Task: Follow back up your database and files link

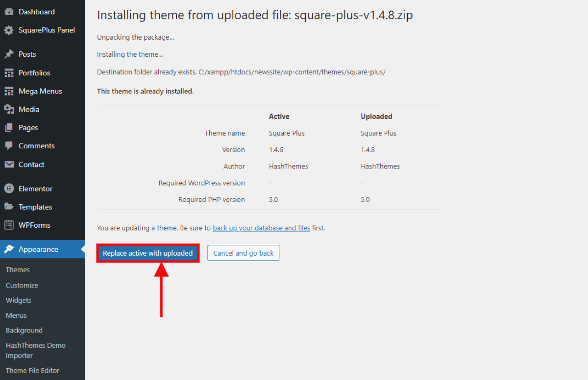Action: [x=261, y=228]
